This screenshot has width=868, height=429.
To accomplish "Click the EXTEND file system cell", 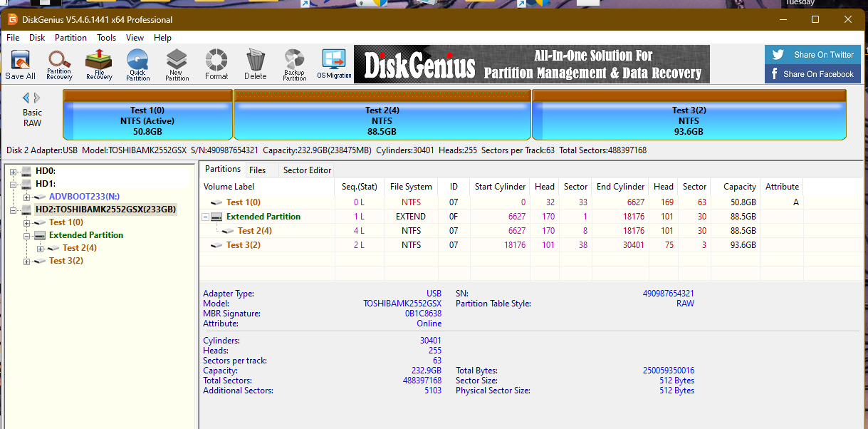I will (x=411, y=217).
